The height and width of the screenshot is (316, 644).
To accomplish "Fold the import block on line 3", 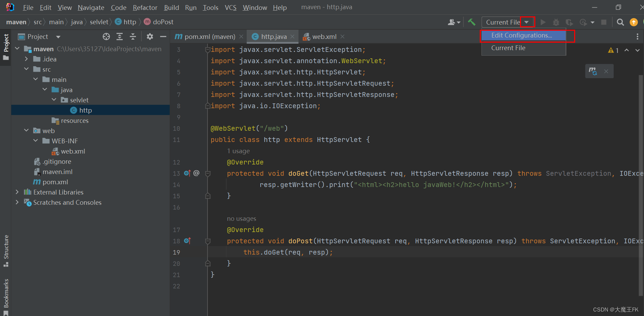I will (x=208, y=50).
